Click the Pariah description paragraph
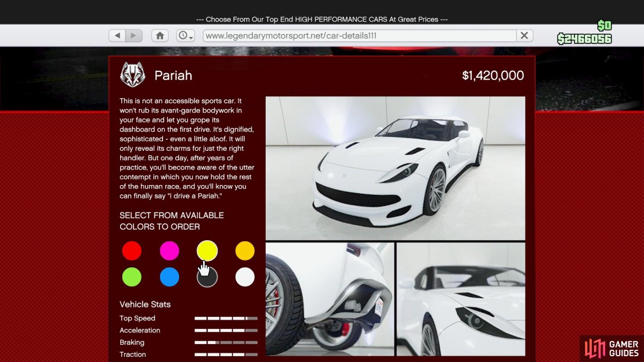 click(x=187, y=149)
